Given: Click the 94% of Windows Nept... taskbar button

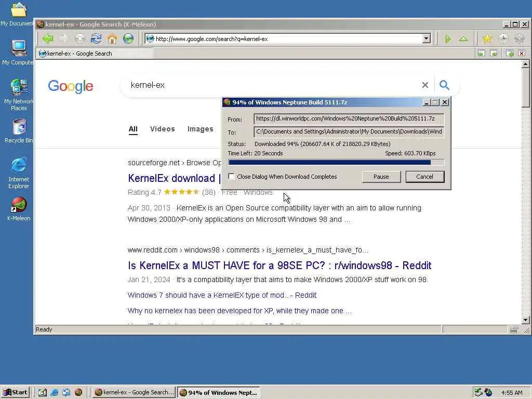Looking at the screenshot, I should click(219, 392).
